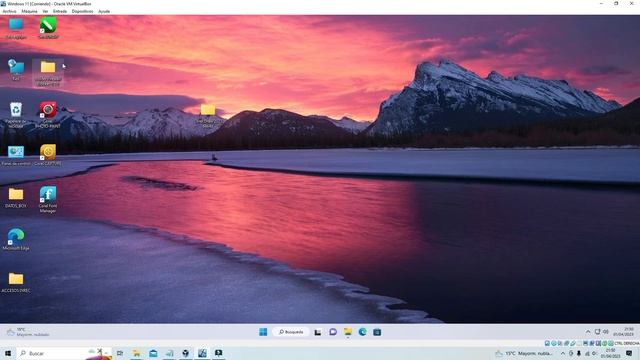Viewport: 640px width, 360px height.
Task: Open the host Windows 10 Start button
Action: [x=8, y=353]
